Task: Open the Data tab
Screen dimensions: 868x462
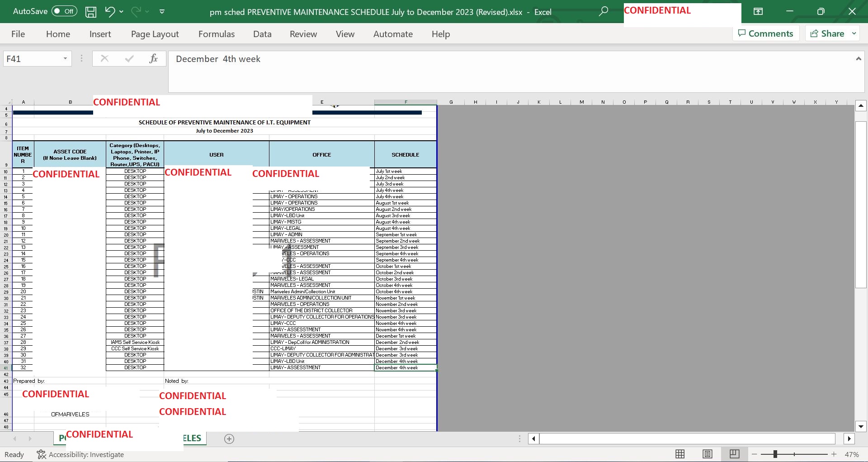Action: pos(262,34)
